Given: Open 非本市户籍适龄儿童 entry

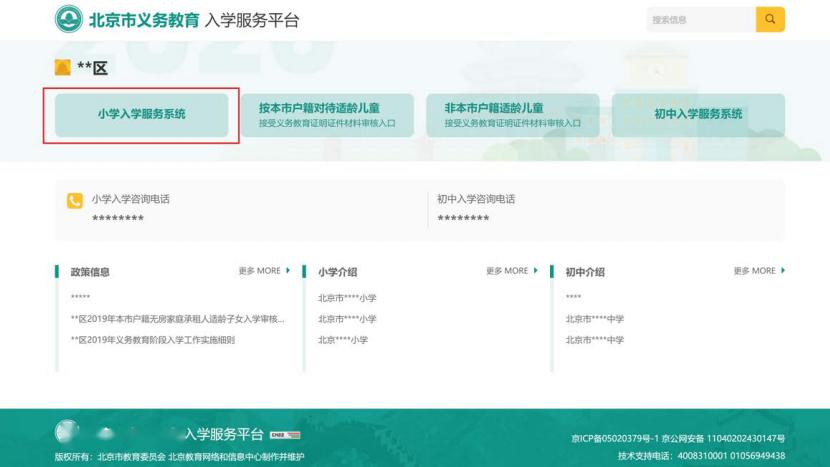Looking at the screenshot, I should point(512,115).
